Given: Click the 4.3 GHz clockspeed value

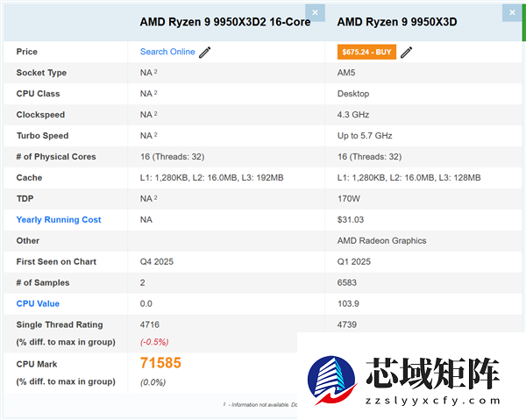Looking at the screenshot, I should click(353, 115).
